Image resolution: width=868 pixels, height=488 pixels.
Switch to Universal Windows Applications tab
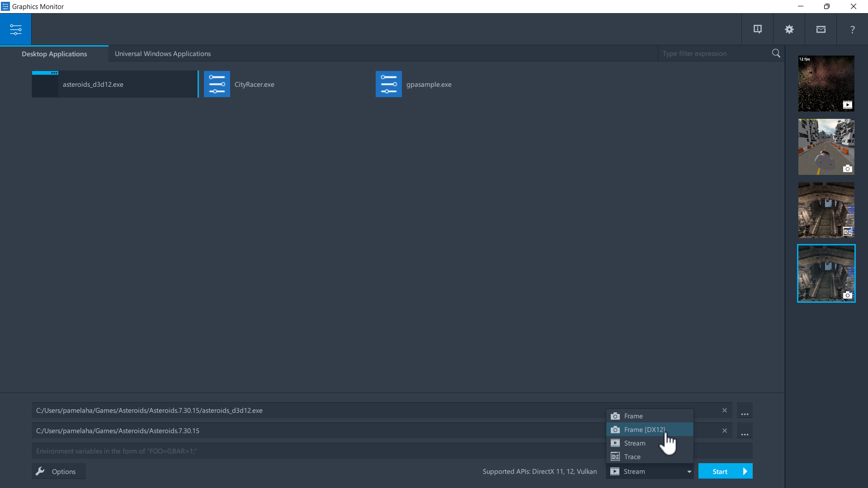coord(162,53)
